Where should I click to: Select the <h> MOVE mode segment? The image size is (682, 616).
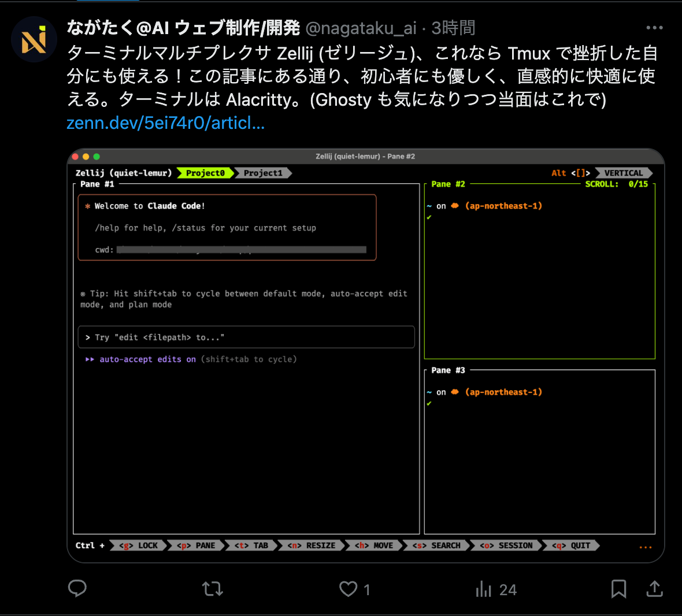373,546
